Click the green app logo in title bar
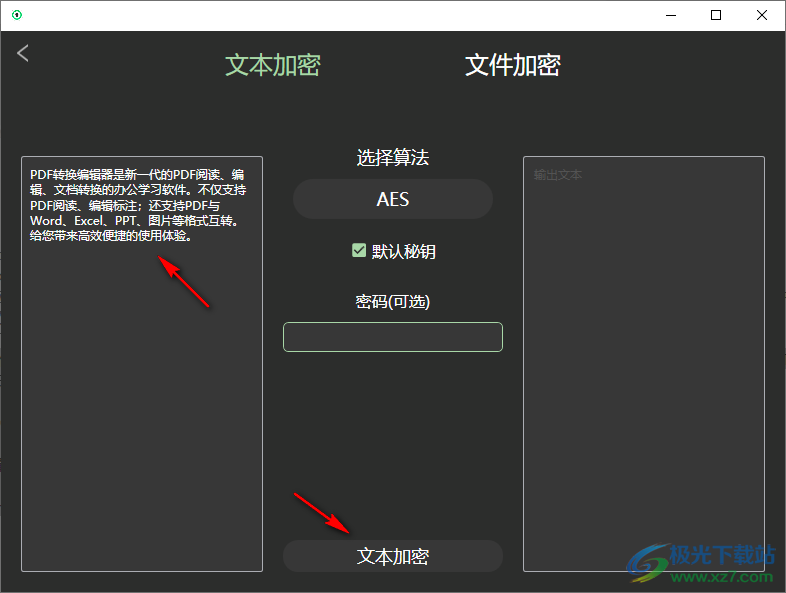 click(x=17, y=15)
